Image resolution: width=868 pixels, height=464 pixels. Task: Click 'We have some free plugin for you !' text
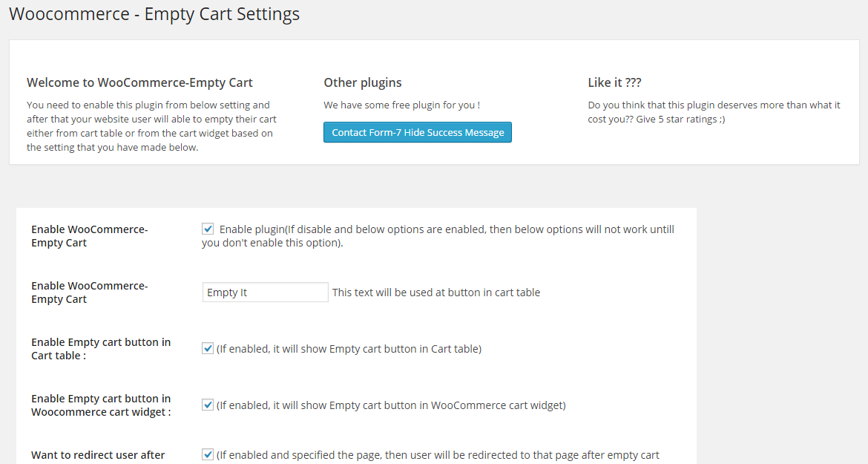(x=402, y=105)
